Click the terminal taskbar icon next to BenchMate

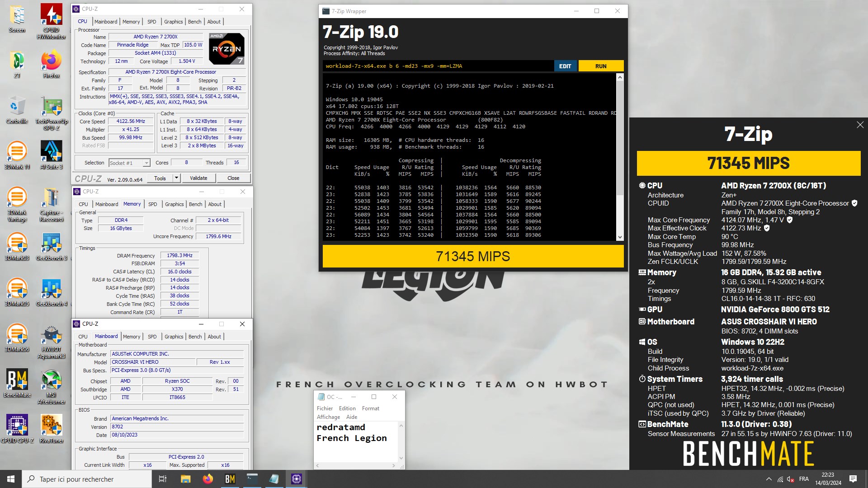tap(252, 479)
